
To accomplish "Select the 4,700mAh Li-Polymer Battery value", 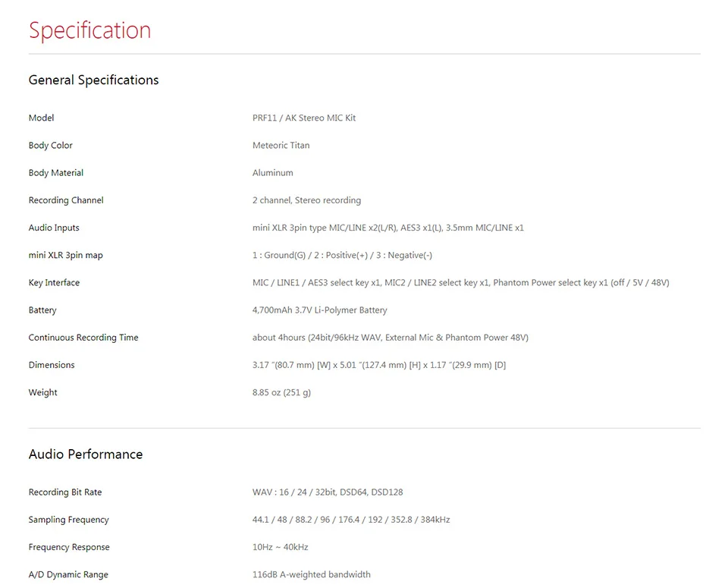I will pos(319,310).
